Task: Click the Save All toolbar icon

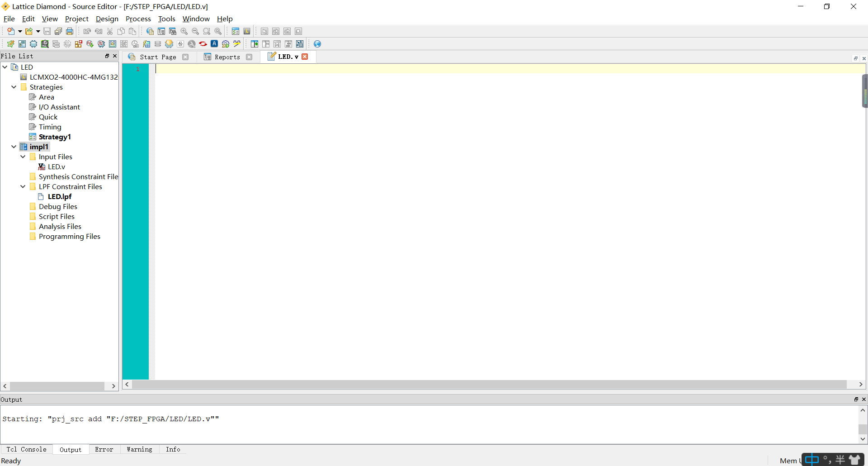Action: (58, 31)
